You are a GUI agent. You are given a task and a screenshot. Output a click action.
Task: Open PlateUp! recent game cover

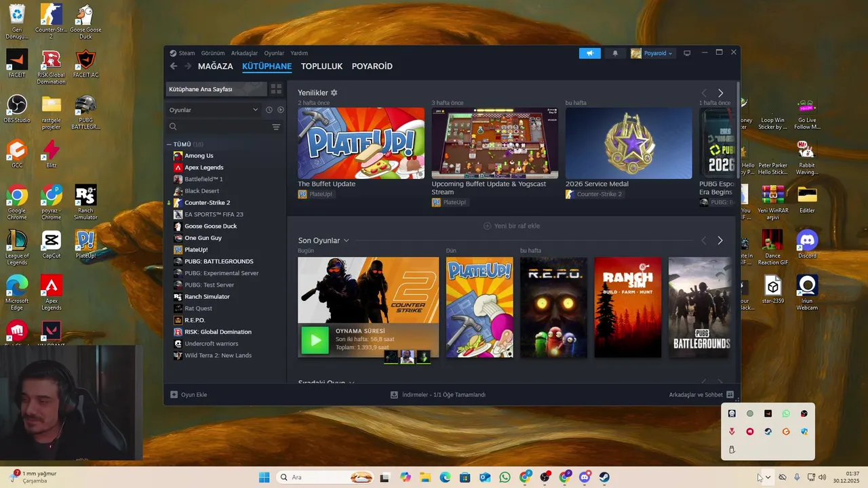[479, 307]
